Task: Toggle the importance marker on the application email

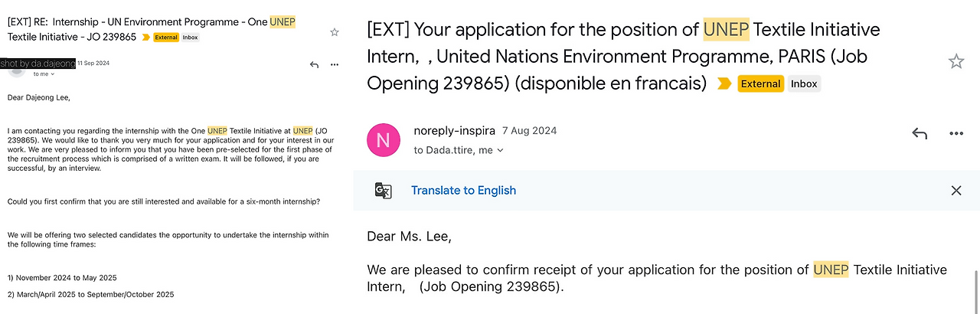Action: click(724, 84)
